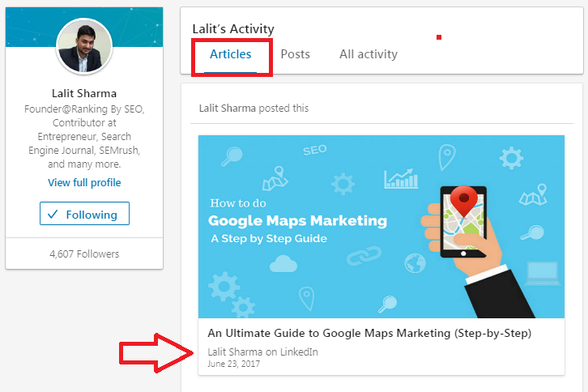Open the Posts tab
This screenshot has height=392, width=588.
point(295,54)
